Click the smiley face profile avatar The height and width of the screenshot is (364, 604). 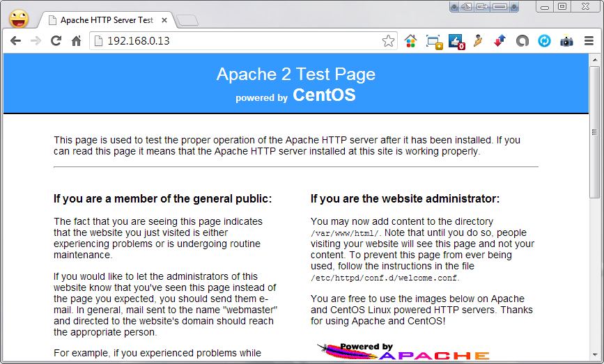(x=19, y=19)
